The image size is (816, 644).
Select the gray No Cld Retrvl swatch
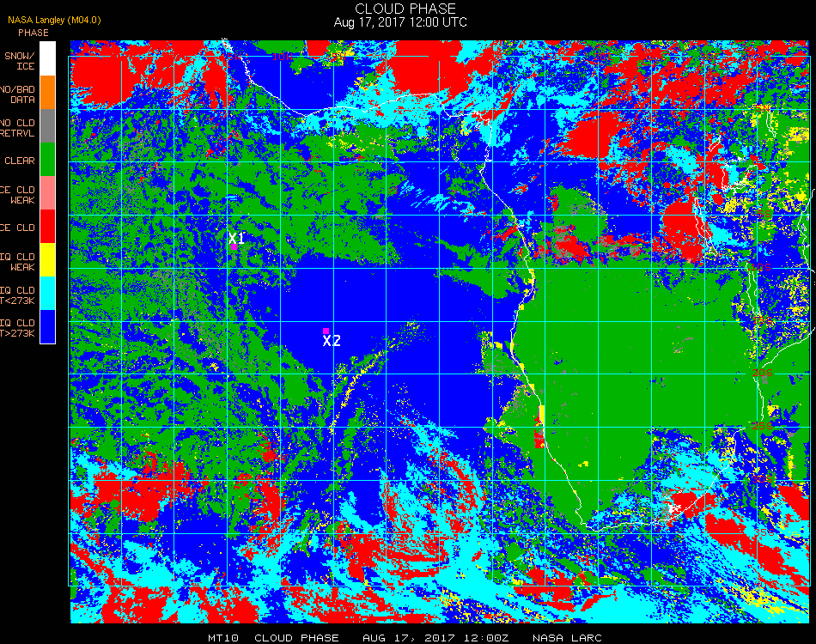[47, 126]
